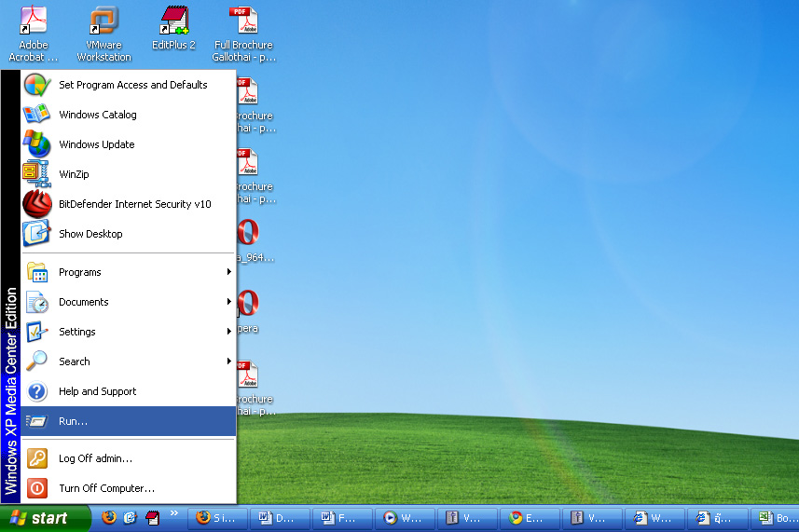Choose Log Off admin...

click(129, 458)
